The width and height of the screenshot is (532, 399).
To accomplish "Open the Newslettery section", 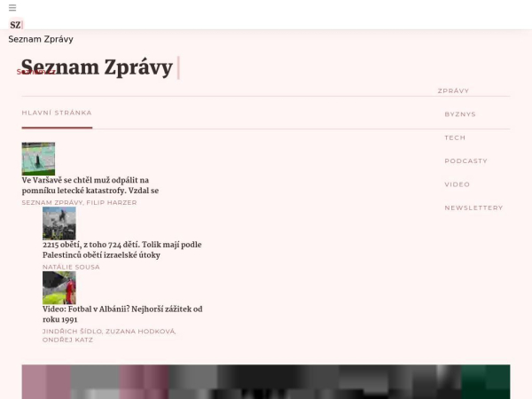I will point(473,207).
